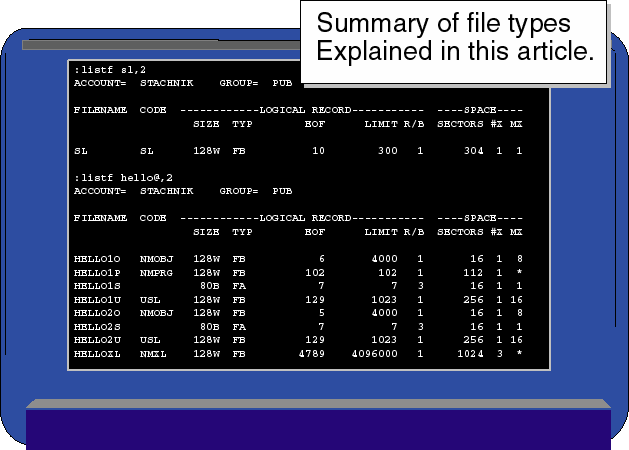Click the HELLO2S filename entry
The height and width of the screenshot is (450, 629).
coord(96,326)
